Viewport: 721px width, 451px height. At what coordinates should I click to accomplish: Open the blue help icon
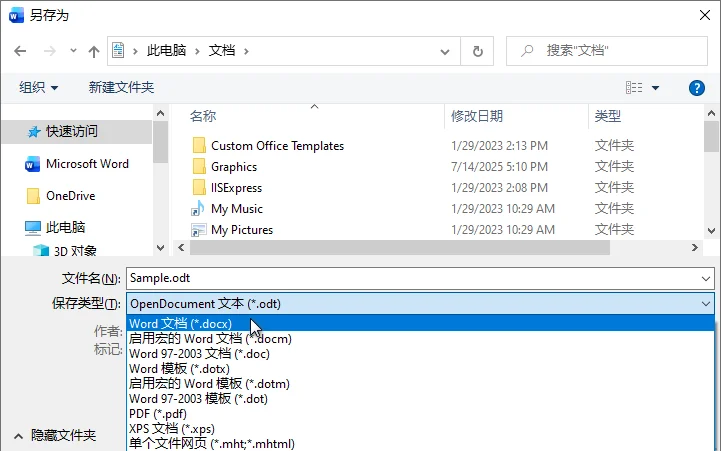click(x=697, y=87)
